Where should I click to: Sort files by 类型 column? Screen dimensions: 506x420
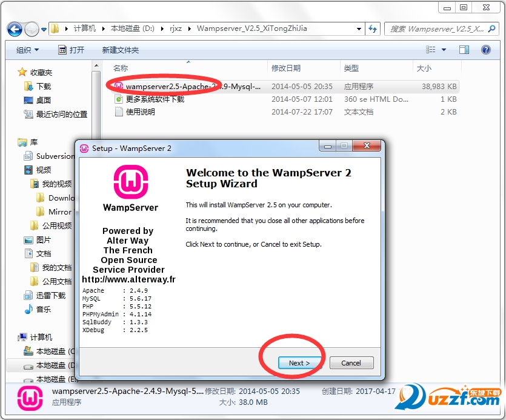click(351, 68)
